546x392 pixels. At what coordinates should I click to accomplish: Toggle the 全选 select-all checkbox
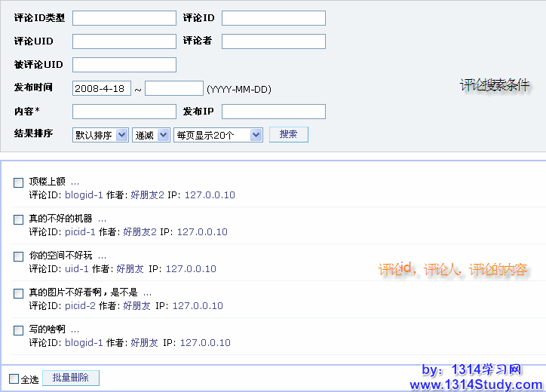point(14,378)
